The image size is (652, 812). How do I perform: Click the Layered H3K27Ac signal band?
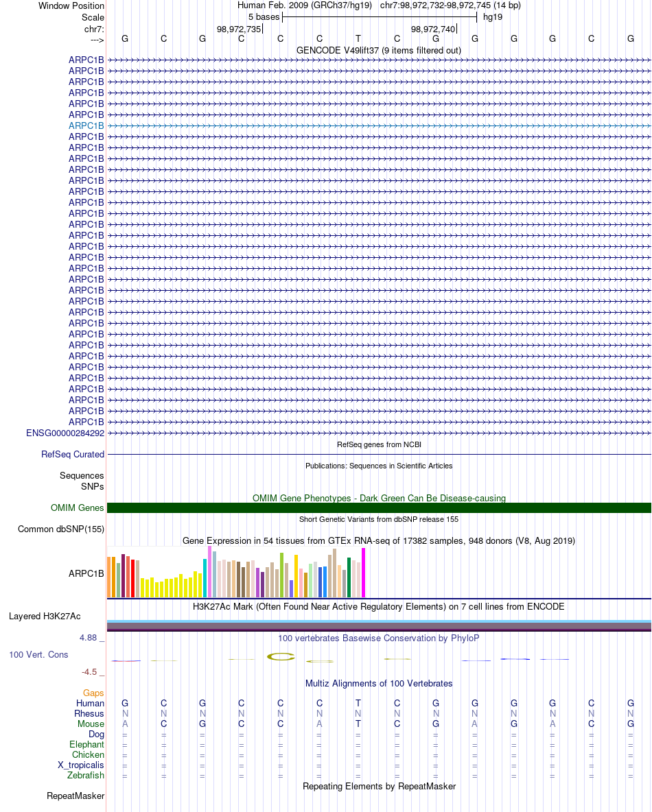tap(379, 625)
